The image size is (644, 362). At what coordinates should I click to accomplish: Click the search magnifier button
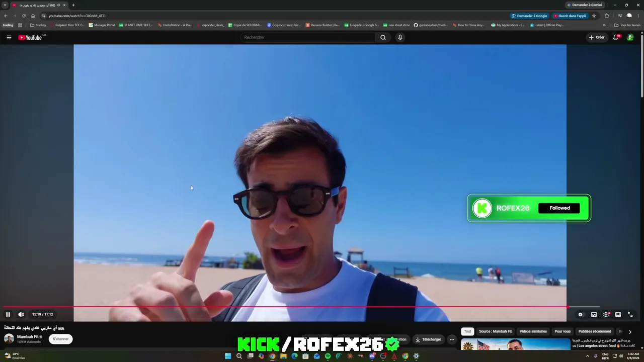tap(383, 37)
